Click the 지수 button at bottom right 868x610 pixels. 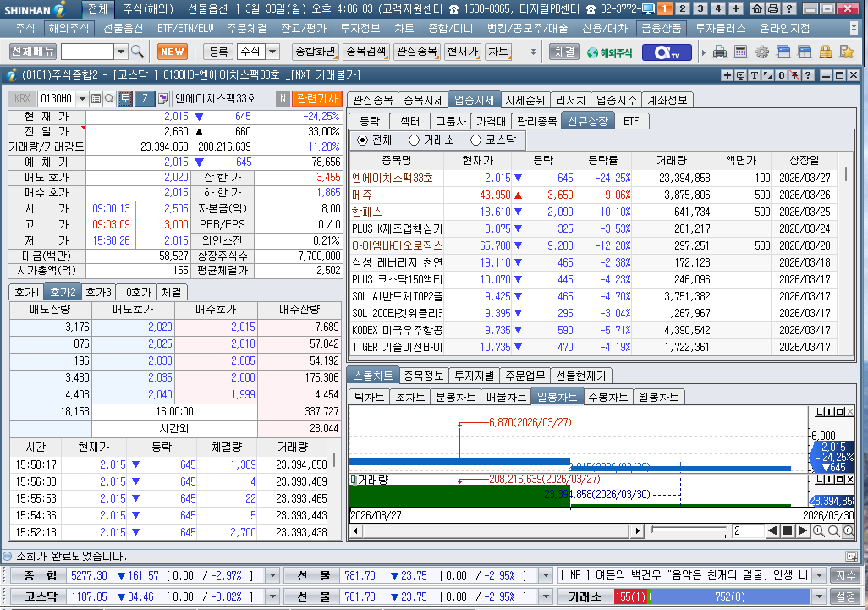(845, 575)
